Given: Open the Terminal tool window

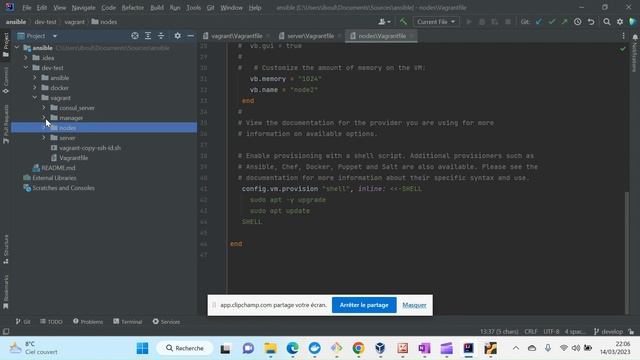Looking at the screenshot, I should pos(128,322).
